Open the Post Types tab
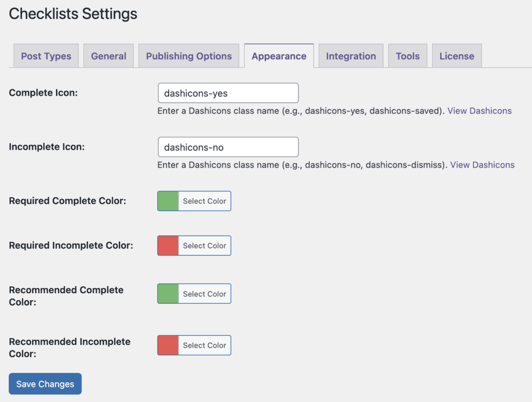The width and height of the screenshot is (532, 402). (46, 56)
